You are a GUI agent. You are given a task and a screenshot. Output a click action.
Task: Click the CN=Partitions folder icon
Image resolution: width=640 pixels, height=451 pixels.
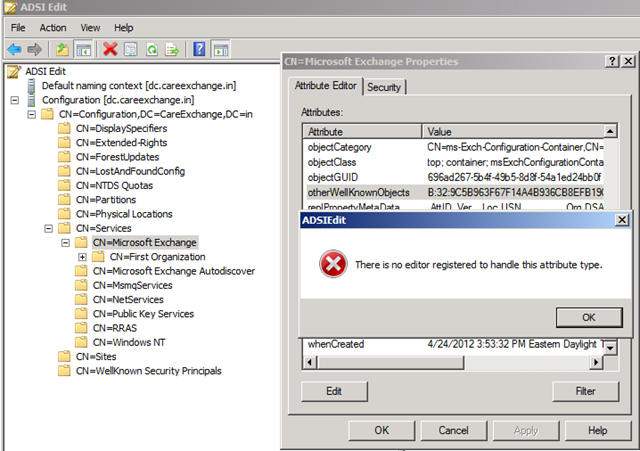tap(64, 200)
